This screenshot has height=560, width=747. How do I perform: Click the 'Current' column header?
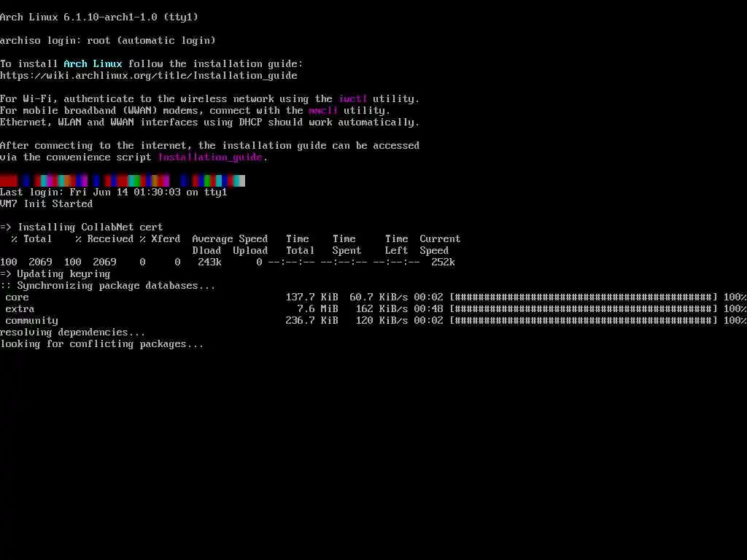[x=440, y=238]
